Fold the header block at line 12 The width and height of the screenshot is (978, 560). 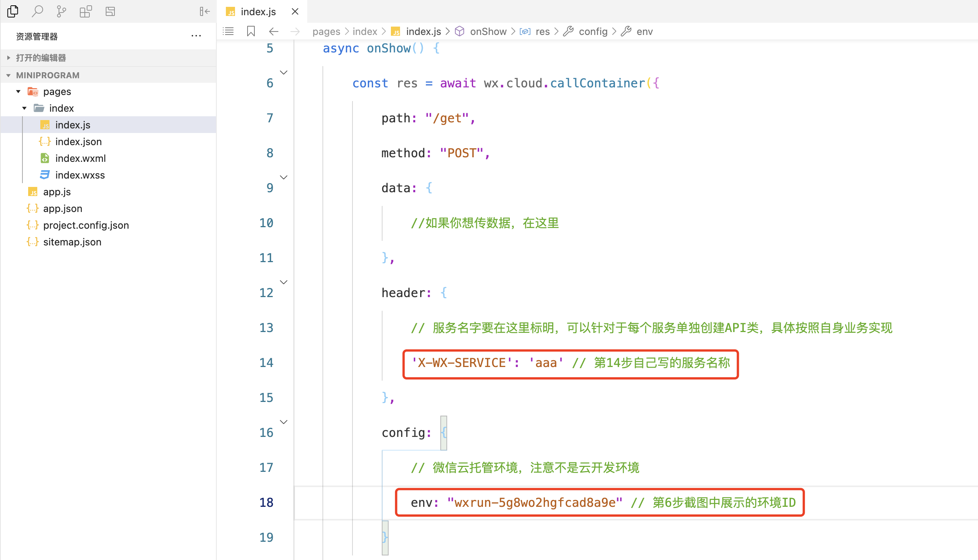pos(284,282)
